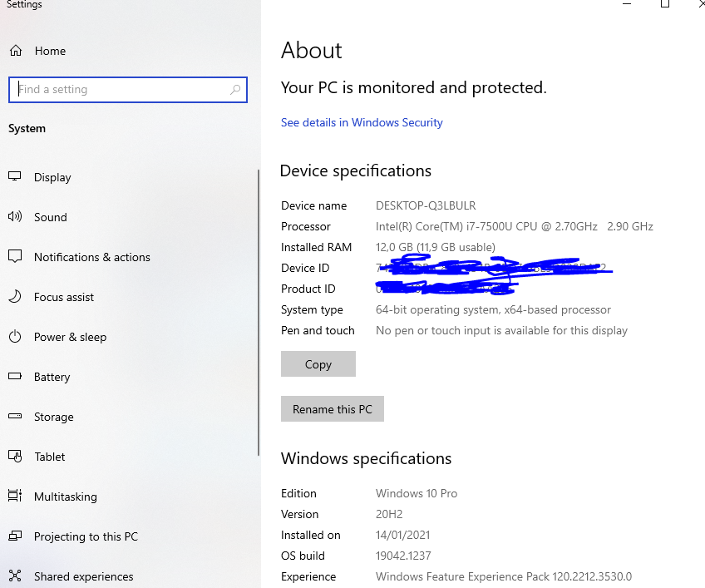
Task: Maximize the Settings window
Action: click(x=665, y=3)
